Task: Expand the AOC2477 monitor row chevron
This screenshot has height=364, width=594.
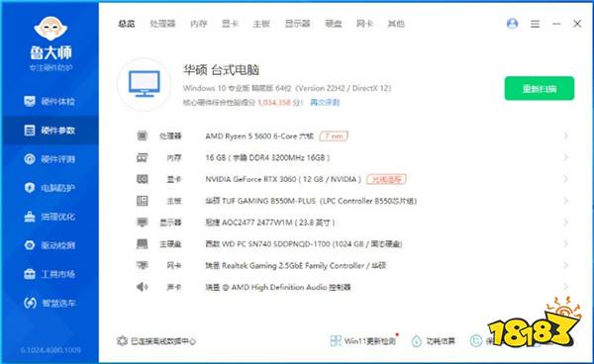Action: point(565,223)
